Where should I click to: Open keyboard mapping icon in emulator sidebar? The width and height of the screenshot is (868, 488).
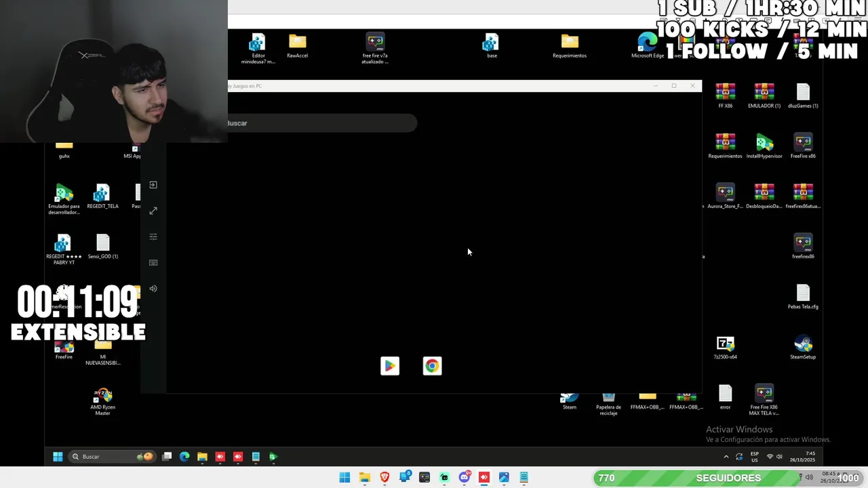pos(153,262)
